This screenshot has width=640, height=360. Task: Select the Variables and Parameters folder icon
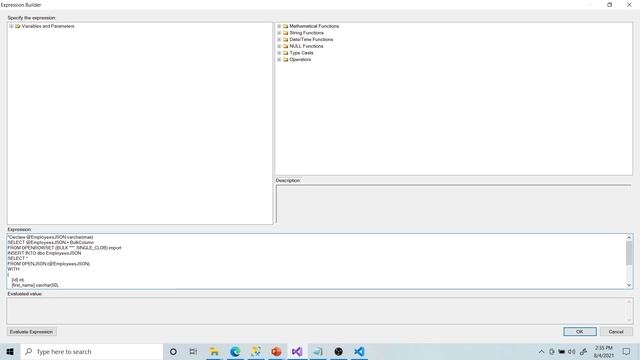click(x=18, y=26)
